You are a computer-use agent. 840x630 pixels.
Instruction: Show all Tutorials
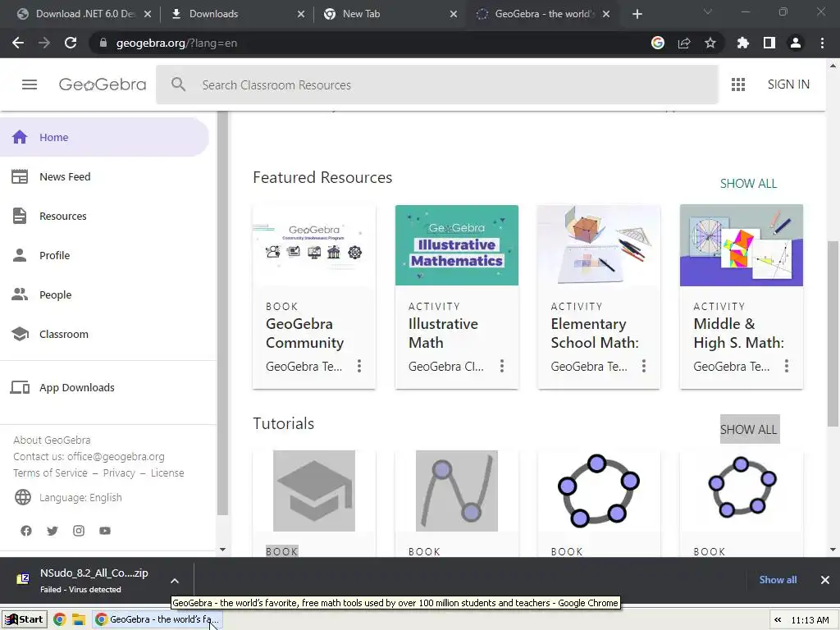750,429
